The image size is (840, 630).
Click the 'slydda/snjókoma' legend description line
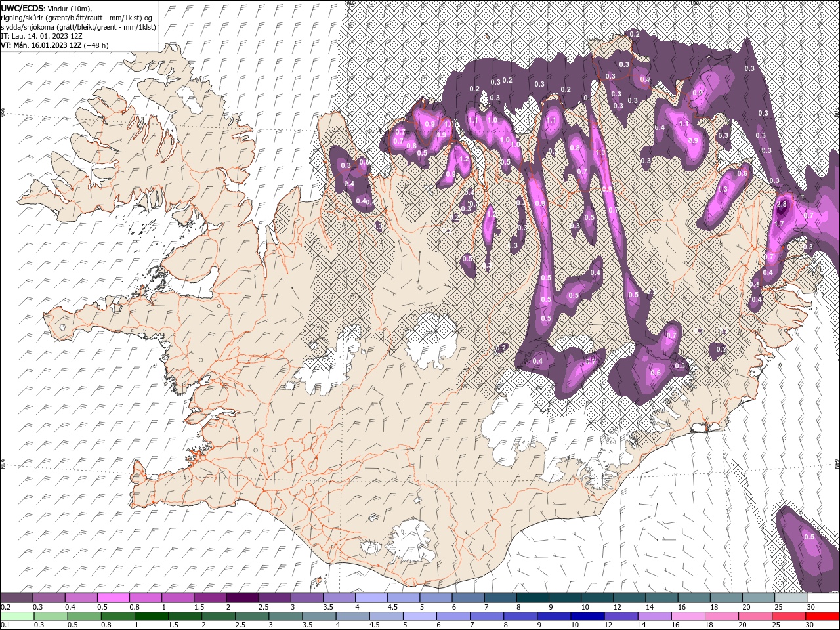tap(78, 27)
